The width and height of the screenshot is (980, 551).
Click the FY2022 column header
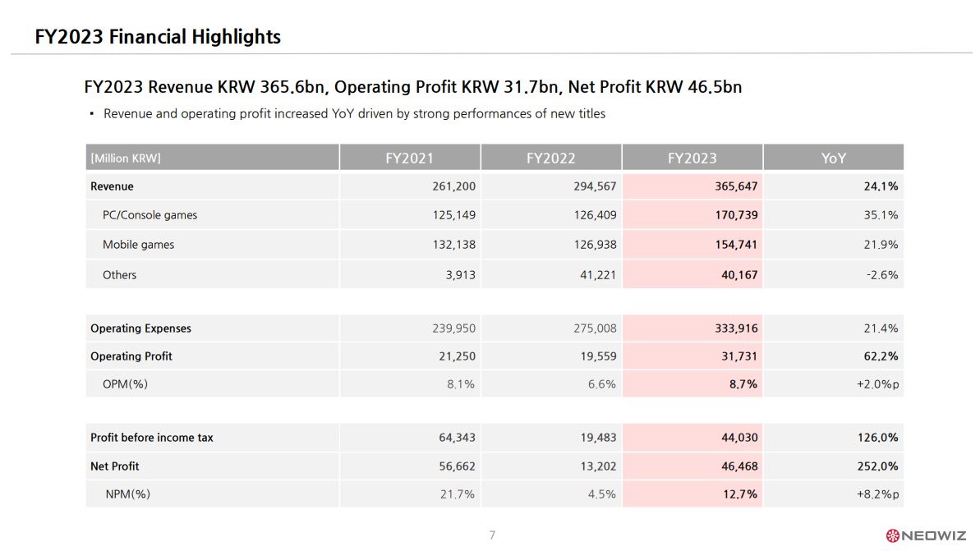(550, 158)
